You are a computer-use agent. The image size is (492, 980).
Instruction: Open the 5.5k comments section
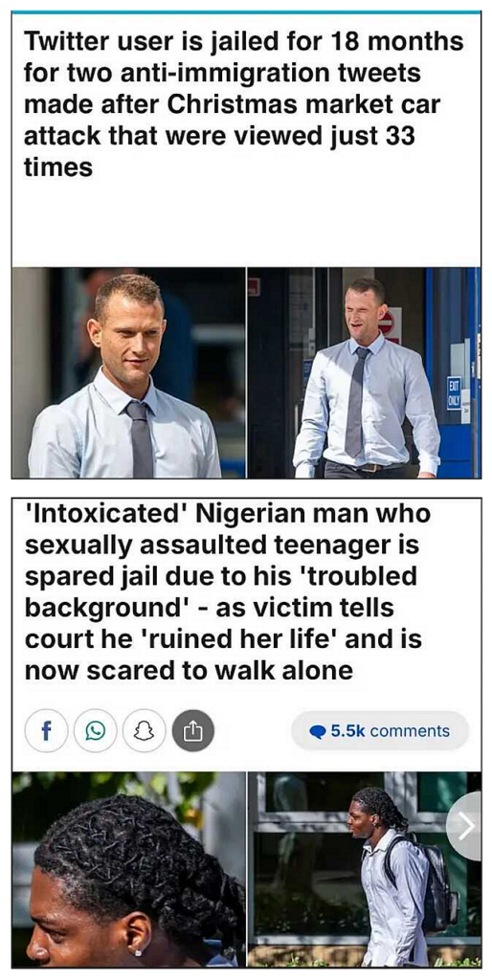(x=380, y=730)
